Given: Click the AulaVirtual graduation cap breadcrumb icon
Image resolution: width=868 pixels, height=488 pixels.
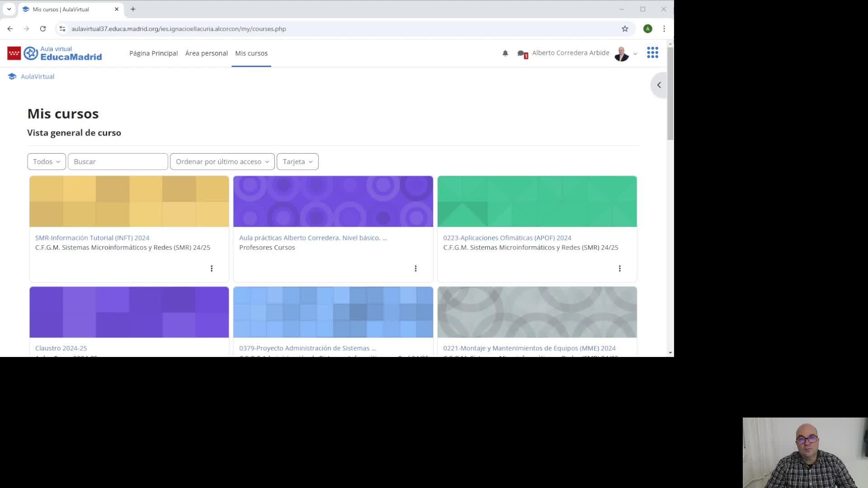Looking at the screenshot, I should 12,76.
